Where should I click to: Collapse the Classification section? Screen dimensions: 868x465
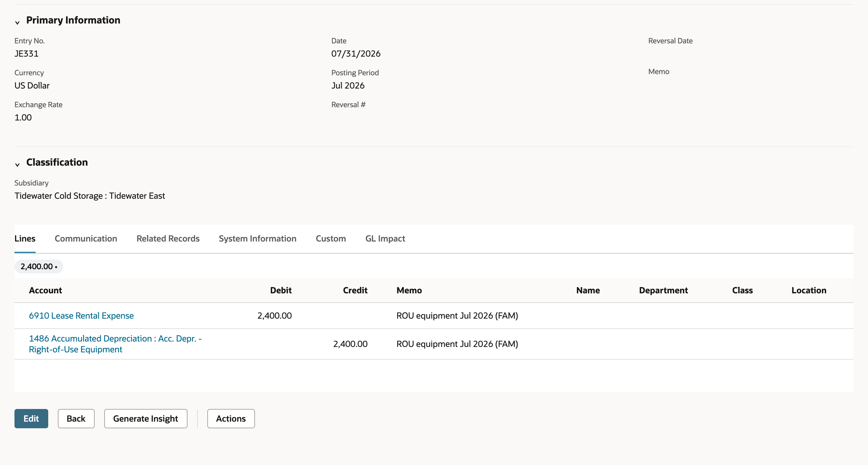(17, 164)
